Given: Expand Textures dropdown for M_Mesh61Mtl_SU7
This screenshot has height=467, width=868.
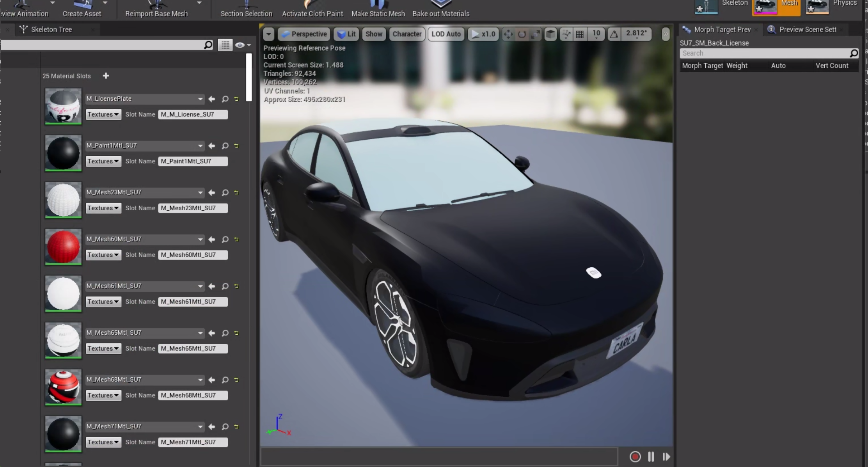Looking at the screenshot, I should [103, 302].
